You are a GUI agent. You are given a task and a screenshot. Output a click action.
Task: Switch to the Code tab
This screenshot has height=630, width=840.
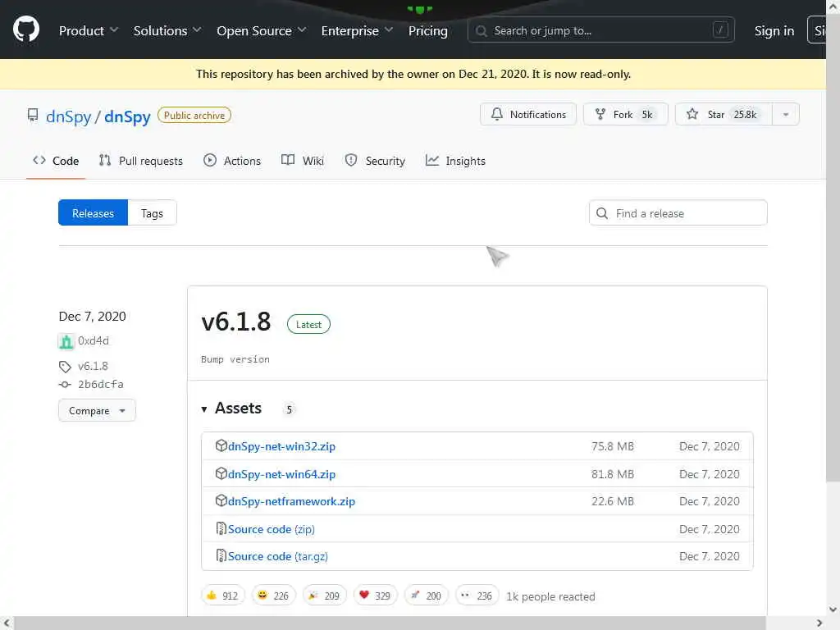coord(56,161)
